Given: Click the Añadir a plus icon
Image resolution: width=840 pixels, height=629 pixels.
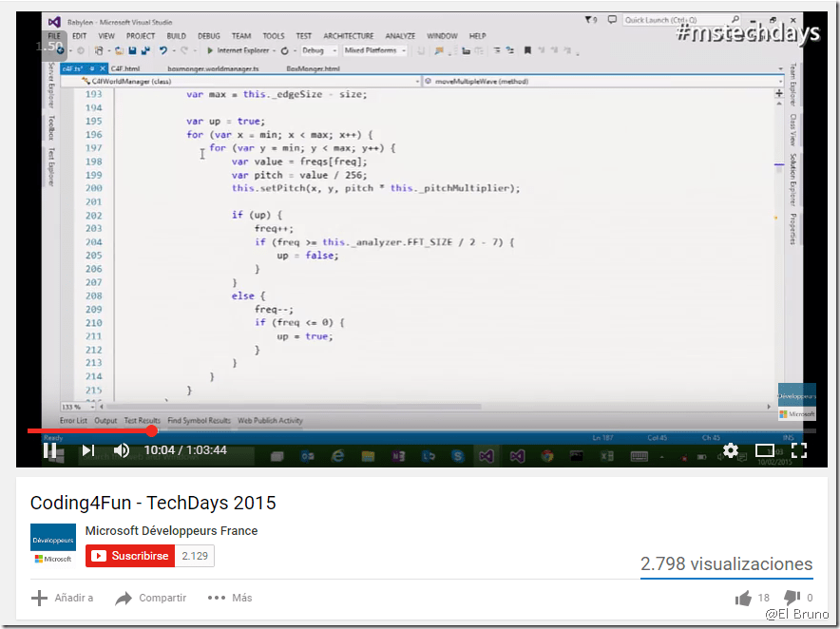Looking at the screenshot, I should (40, 598).
